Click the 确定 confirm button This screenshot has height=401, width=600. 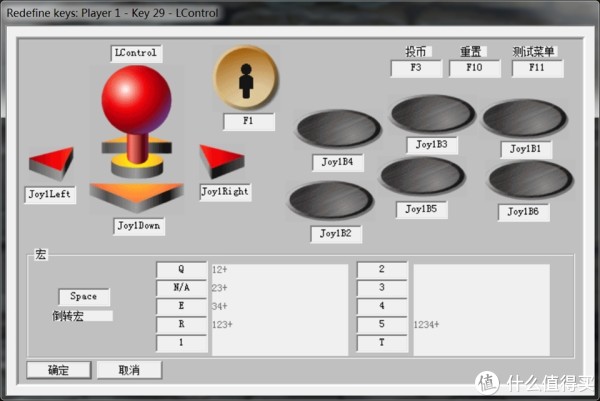59,370
